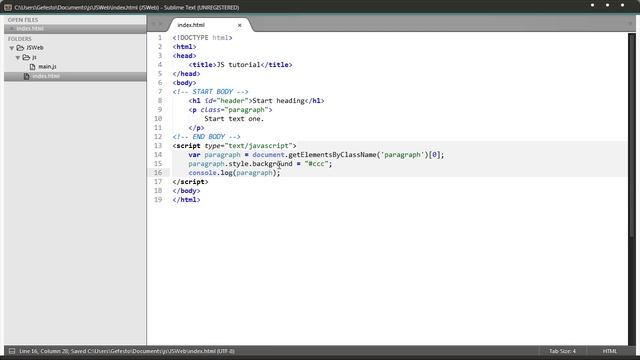The height and width of the screenshot is (360, 640).
Task: Click 'console' on line 16
Action: pos(202,173)
